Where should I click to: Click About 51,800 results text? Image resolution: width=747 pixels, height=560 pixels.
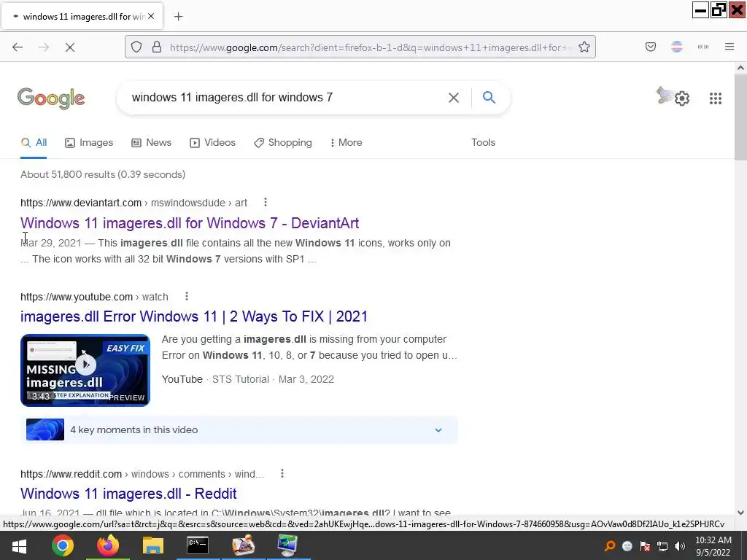click(x=102, y=174)
